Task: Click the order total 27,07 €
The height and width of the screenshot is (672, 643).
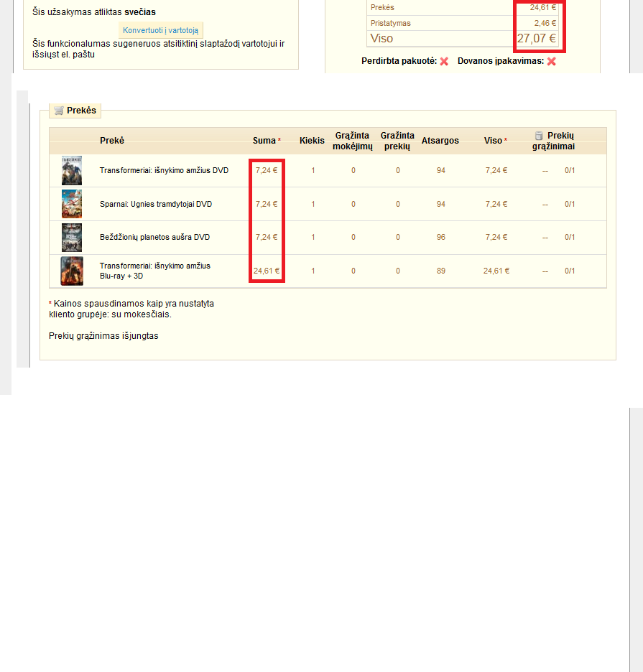Action: 536,39
